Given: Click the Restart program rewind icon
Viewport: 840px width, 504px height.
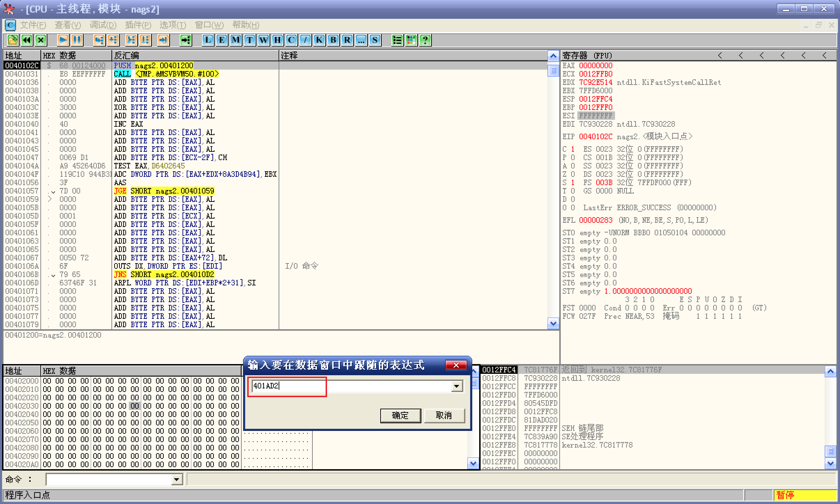Looking at the screenshot, I should 27,40.
